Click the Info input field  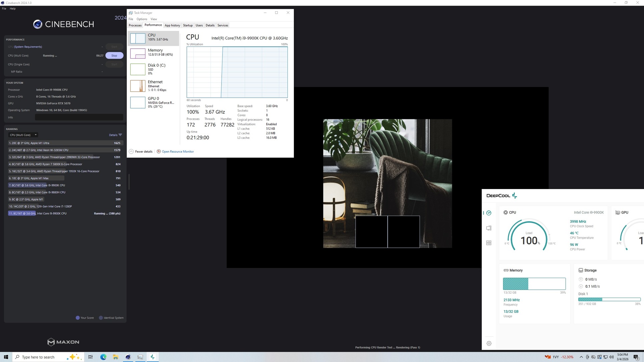coord(79,117)
